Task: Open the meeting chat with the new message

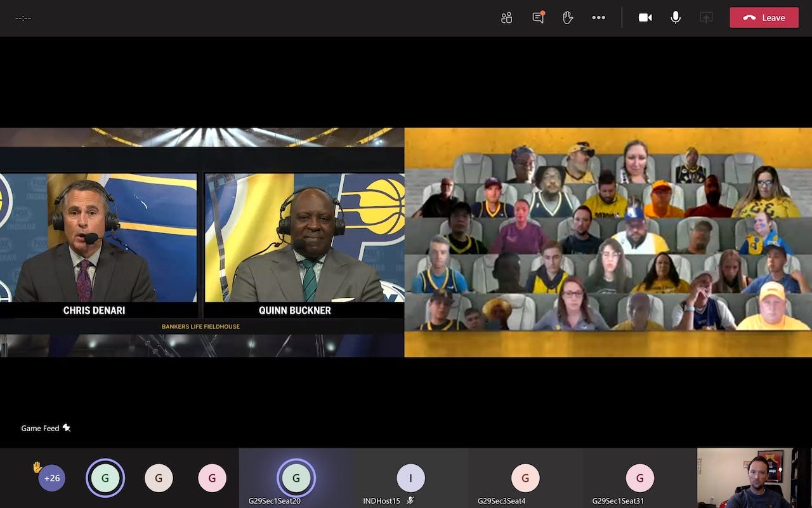Action: coord(537,18)
